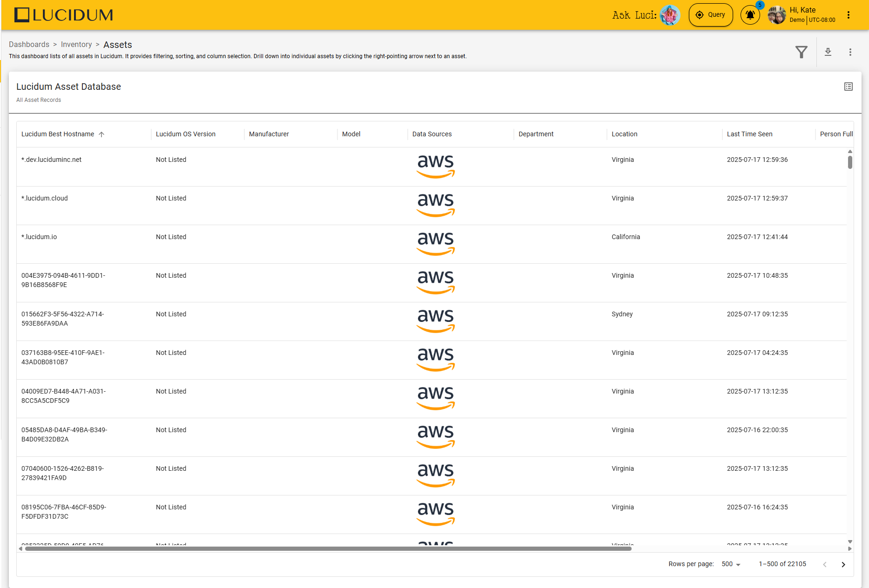Select hostname 015662F3-5F56-4322-A714-593E86FA9DAA

coord(63,319)
